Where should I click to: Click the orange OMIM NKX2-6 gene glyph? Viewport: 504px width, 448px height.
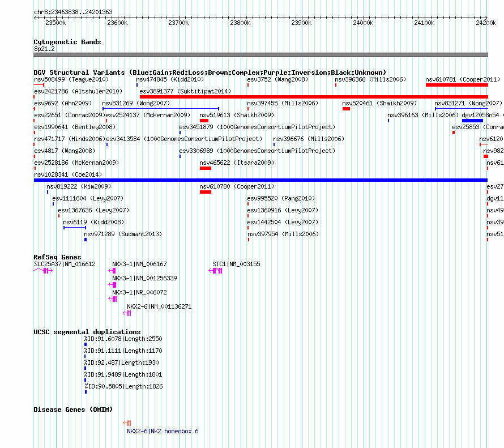[x=127, y=423]
